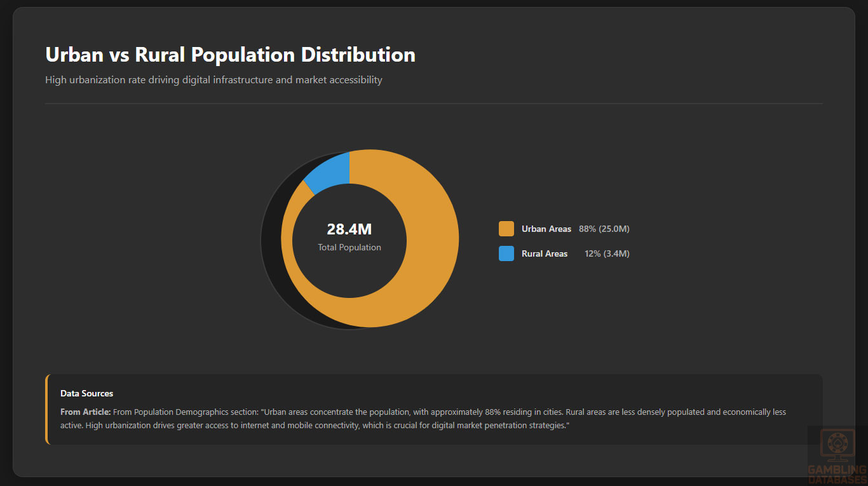
Task: Click the blue Rural Areas legend swatch
Action: click(x=506, y=253)
